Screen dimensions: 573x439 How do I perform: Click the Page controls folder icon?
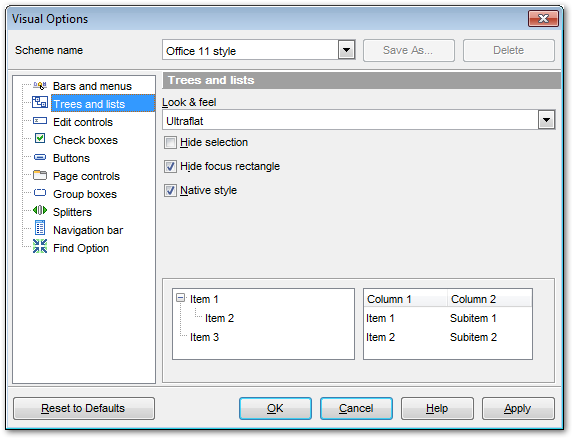pos(40,175)
